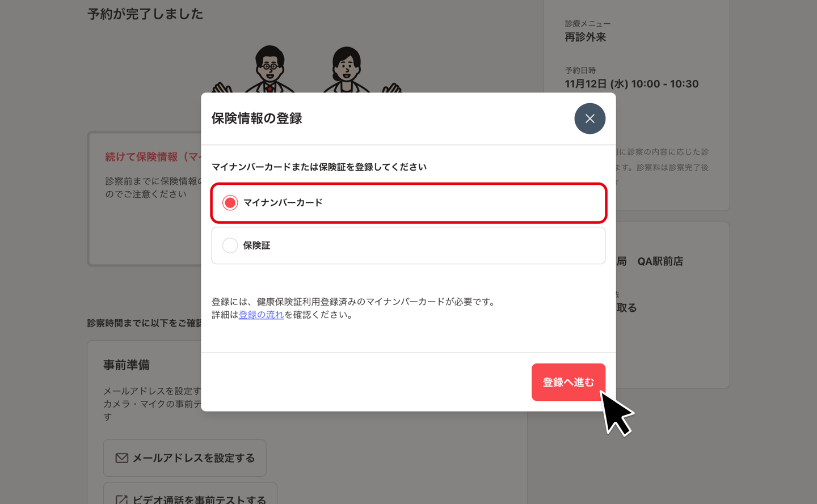The width and height of the screenshot is (817, 504).
Task: Click the 予約が完了しました heading
Action: [145, 14]
